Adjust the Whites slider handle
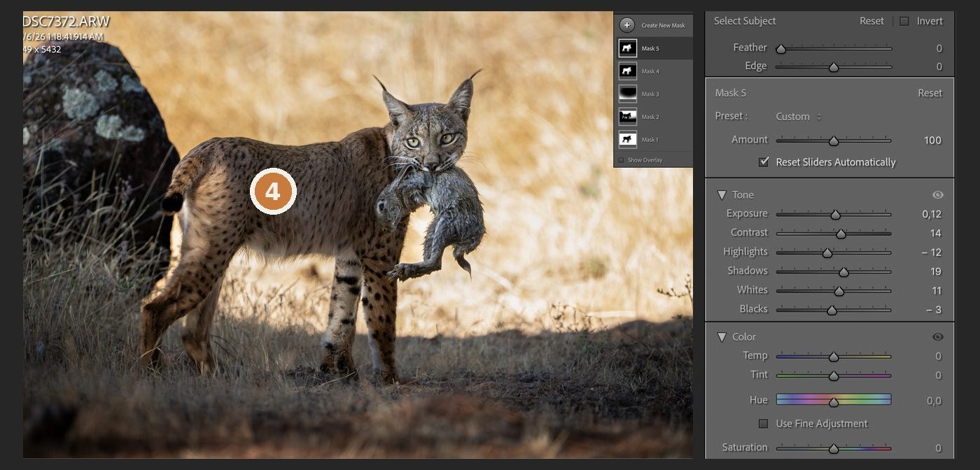This screenshot has height=470, width=980. [839, 291]
